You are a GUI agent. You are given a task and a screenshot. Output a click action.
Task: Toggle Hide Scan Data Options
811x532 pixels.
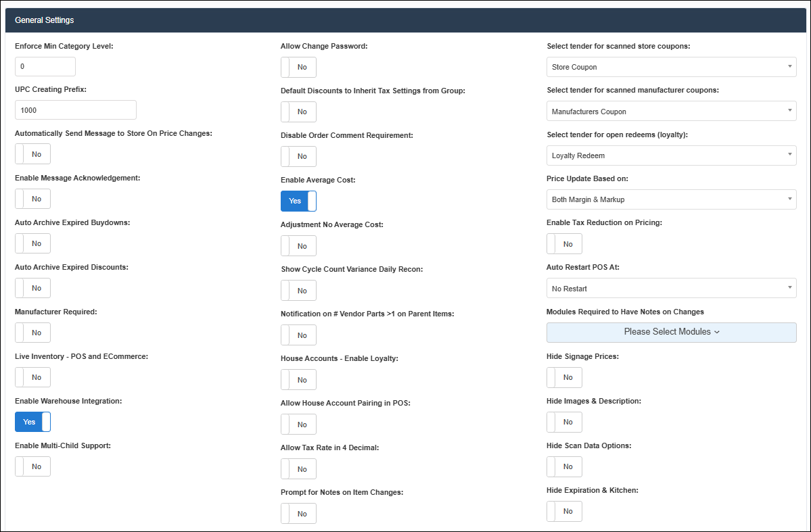pos(564,466)
